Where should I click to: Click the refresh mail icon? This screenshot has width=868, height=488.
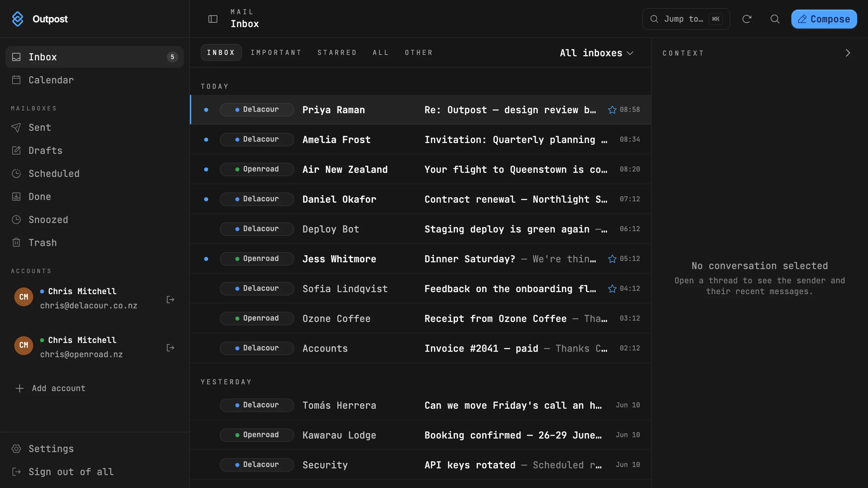coord(747,19)
